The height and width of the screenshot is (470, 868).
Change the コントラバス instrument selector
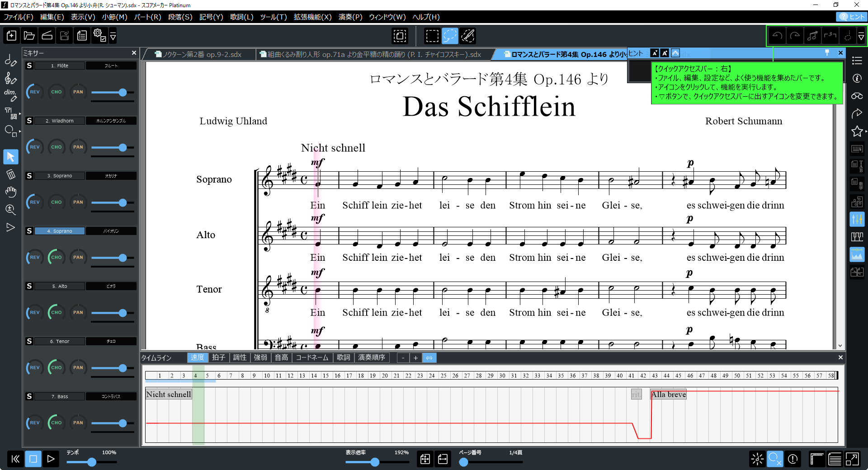(111, 396)
